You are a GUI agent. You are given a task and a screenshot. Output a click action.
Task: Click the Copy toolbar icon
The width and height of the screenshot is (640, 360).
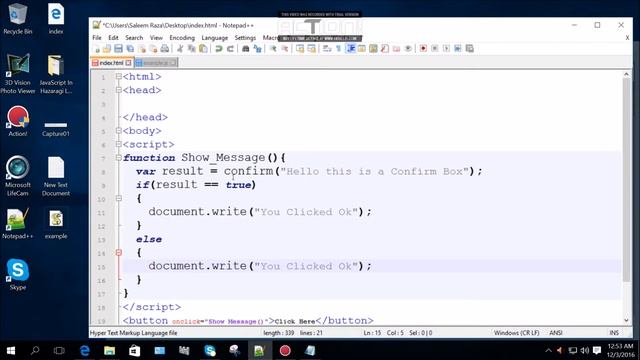(191, 49)
